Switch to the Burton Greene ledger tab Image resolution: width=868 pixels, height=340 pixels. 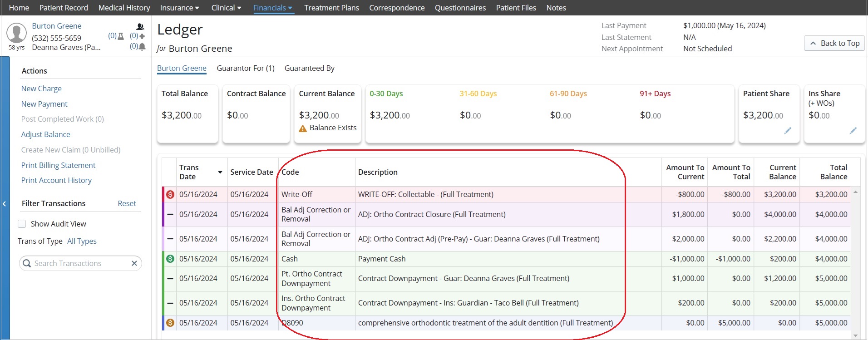182,68
